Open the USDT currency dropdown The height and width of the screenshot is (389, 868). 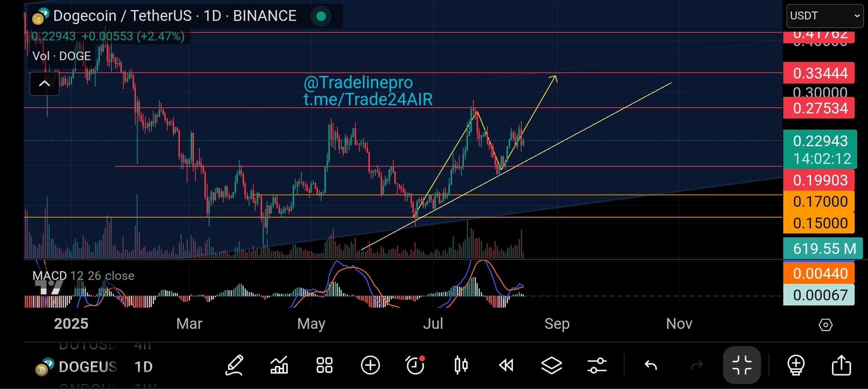[825, 16]
